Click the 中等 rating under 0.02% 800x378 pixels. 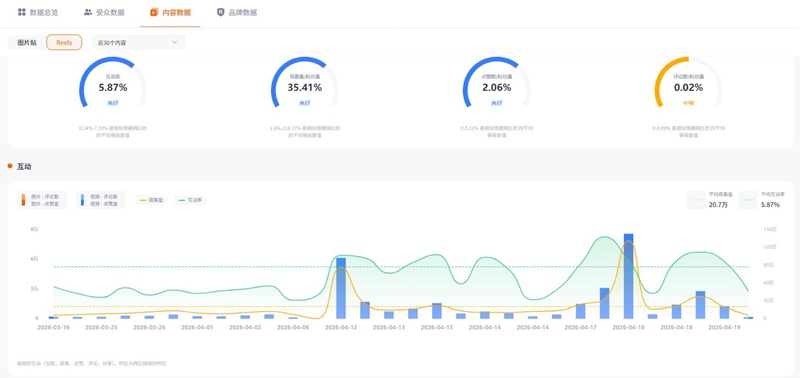tap(688, 103)
